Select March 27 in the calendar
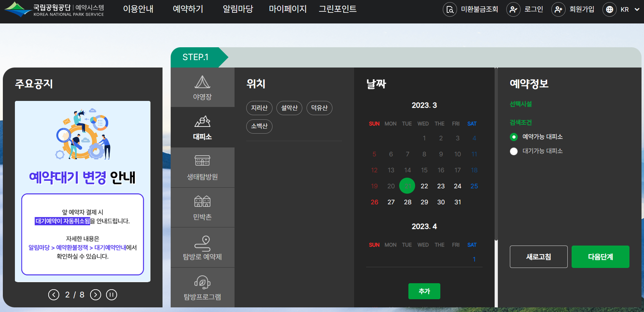The height and width of the screenshot is (312, 644). pos(391,202)
